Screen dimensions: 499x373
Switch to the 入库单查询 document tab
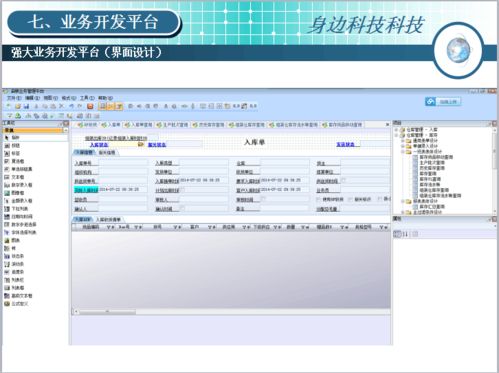[x=138, y=125]
